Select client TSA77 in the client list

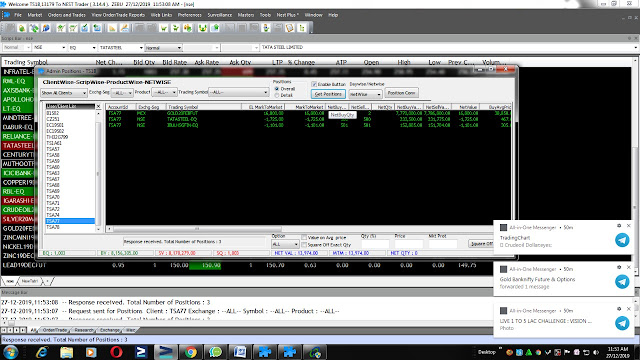coord(70,221)
